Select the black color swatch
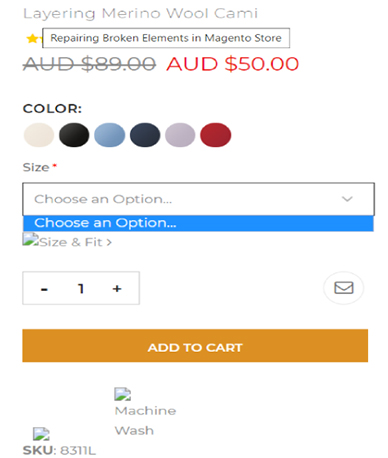The width and height of the screenshot is (388, 458). point(74,135)
